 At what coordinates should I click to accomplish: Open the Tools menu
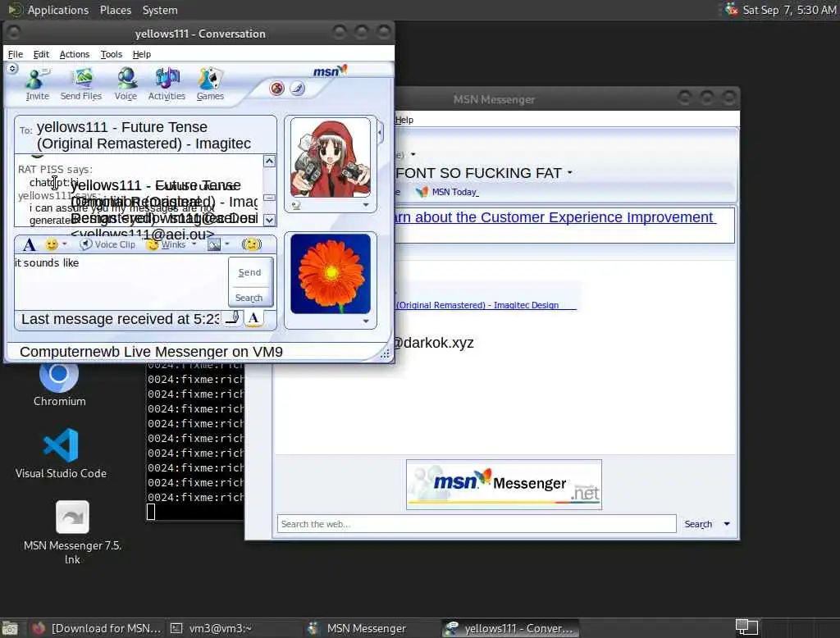(x=112, y=54)
